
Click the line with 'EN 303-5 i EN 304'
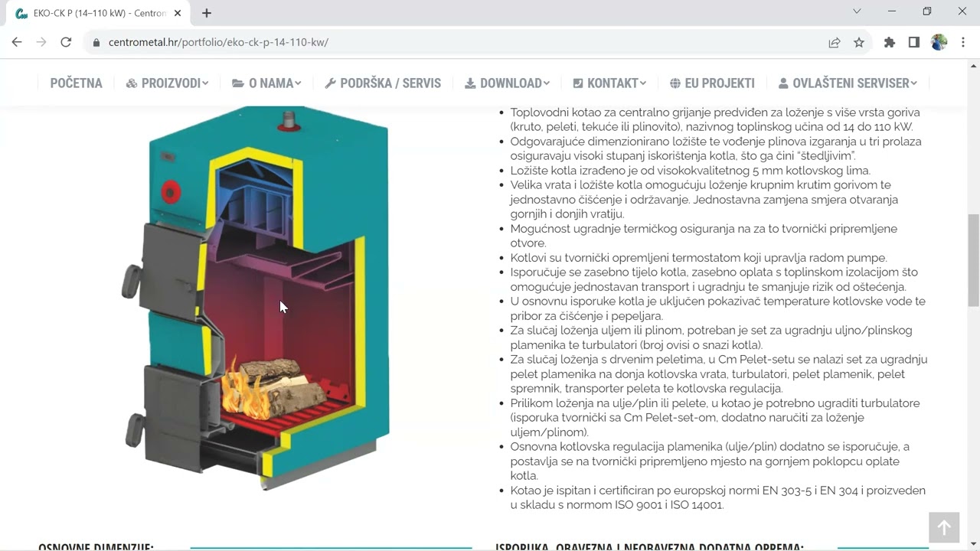[718, 491]
